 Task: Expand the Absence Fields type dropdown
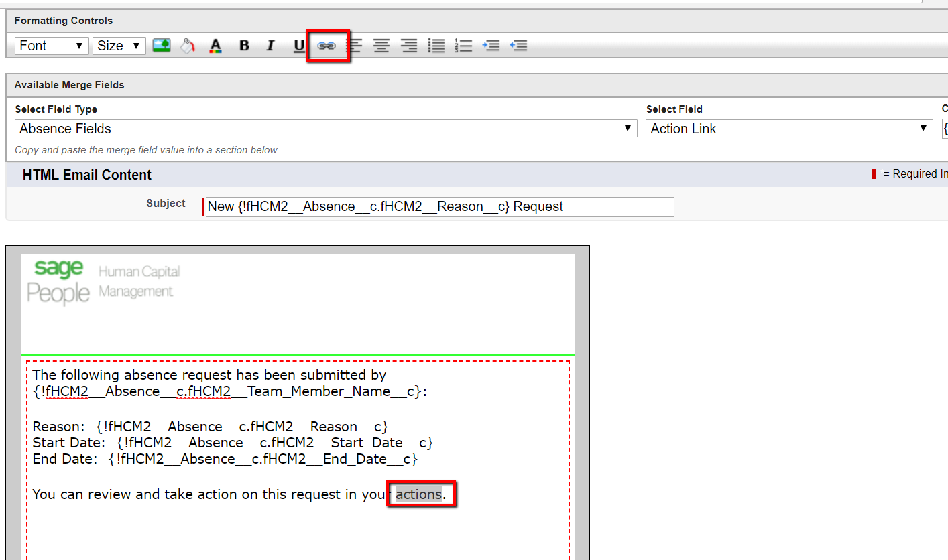(x=325, y=129)
